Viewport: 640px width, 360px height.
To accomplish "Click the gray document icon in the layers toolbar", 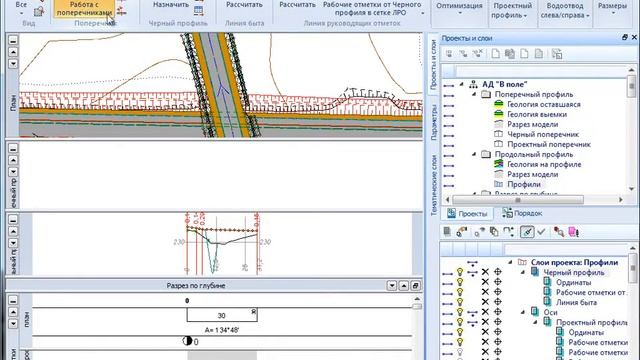I will (447, 232).
